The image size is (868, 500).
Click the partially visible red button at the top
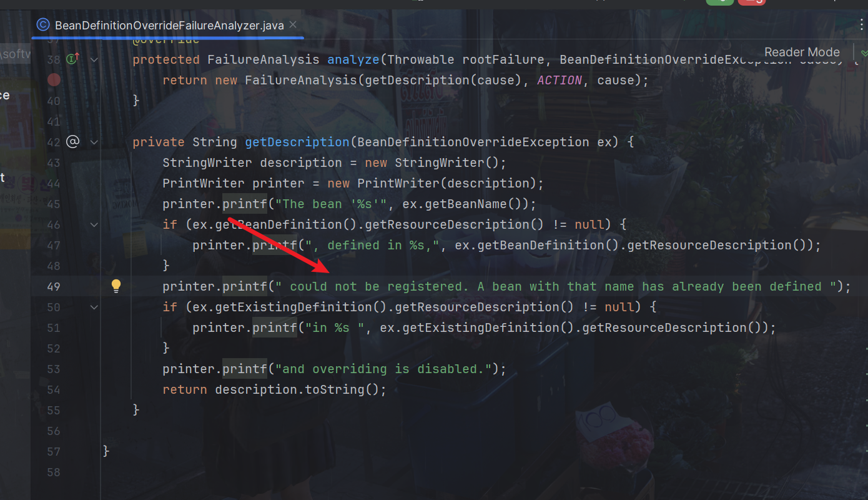click(751, 2)
